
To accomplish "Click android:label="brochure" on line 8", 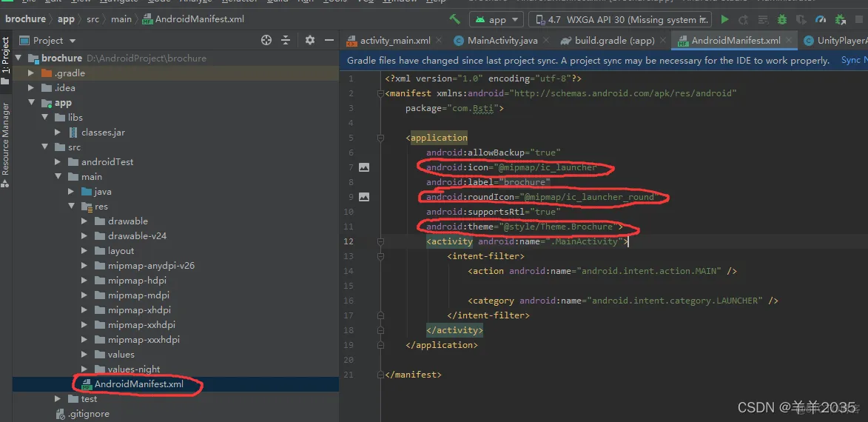I will coord(488,181).
